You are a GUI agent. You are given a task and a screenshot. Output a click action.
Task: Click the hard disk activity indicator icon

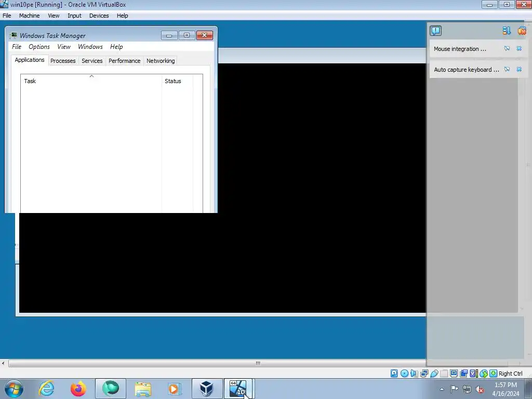394,374
